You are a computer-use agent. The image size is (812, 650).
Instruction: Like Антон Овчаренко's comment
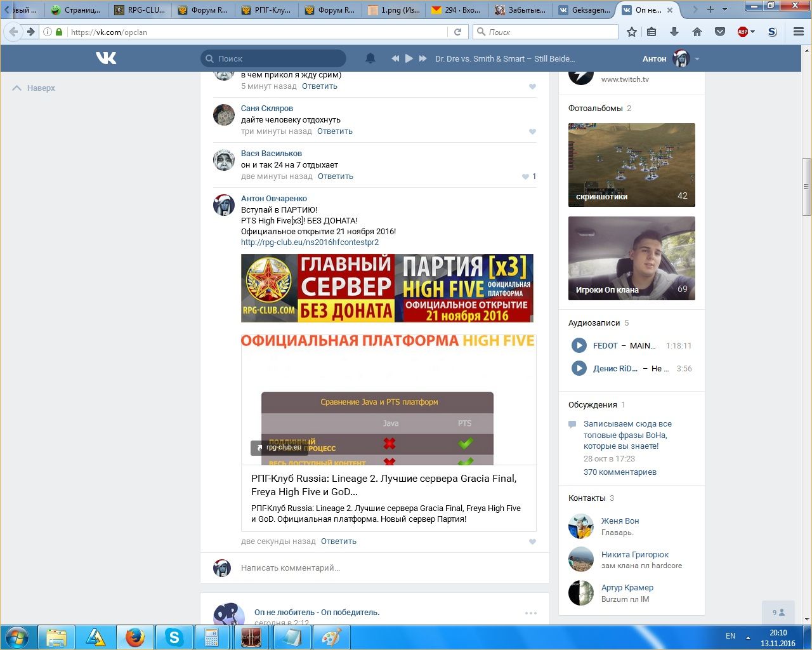tap(532, 542)
